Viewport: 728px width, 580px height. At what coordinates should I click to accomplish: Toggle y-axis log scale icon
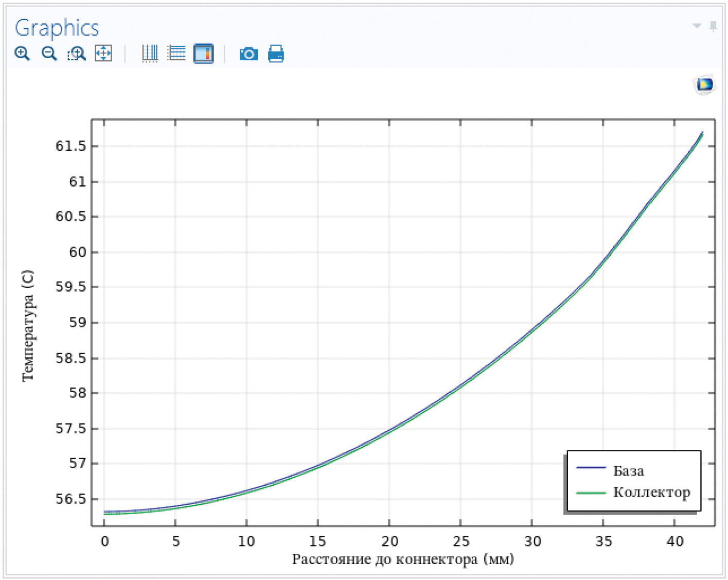pos(176,54)
